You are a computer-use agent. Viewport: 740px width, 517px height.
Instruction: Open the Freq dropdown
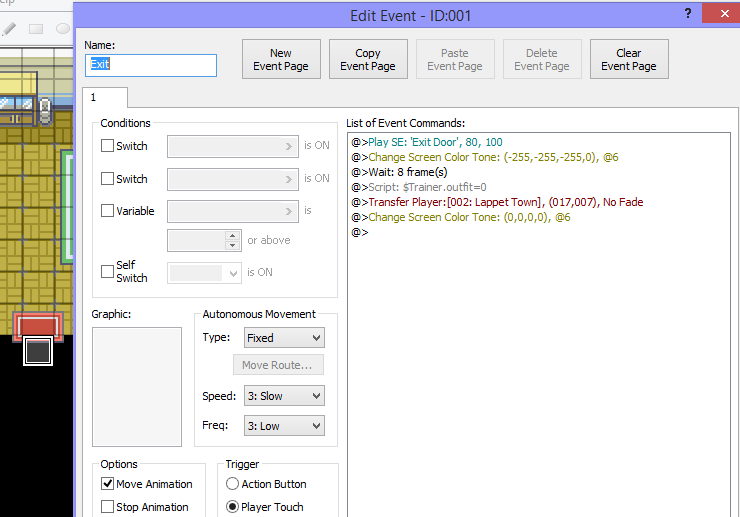pyautogui.click(x=284, y=426)
